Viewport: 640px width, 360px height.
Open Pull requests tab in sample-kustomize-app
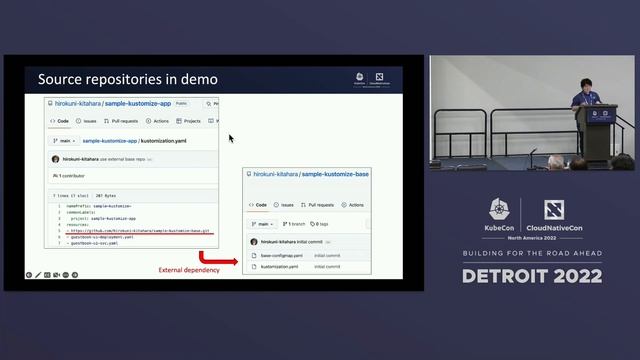tap(121, 121)
